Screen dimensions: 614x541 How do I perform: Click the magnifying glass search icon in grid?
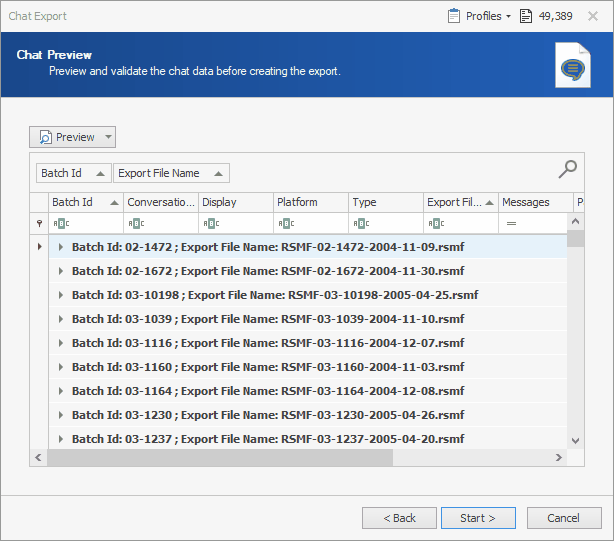tap(567, 169)
